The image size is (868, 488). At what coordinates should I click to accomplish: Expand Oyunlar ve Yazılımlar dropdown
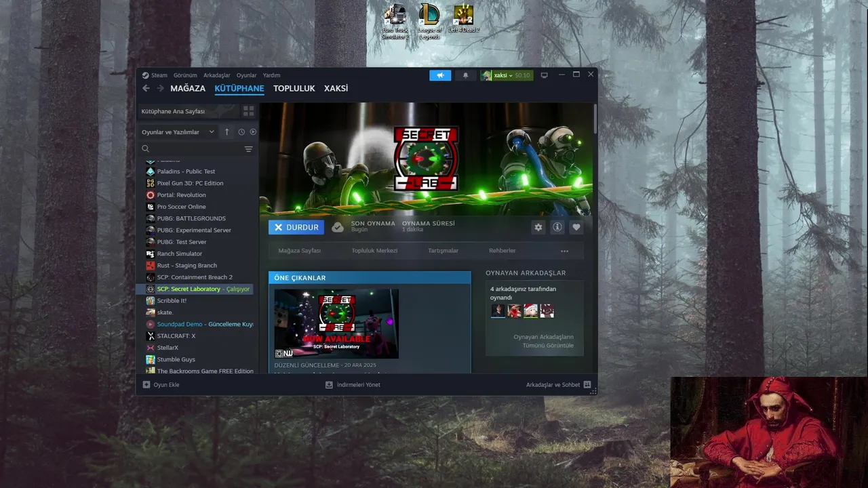178,131
